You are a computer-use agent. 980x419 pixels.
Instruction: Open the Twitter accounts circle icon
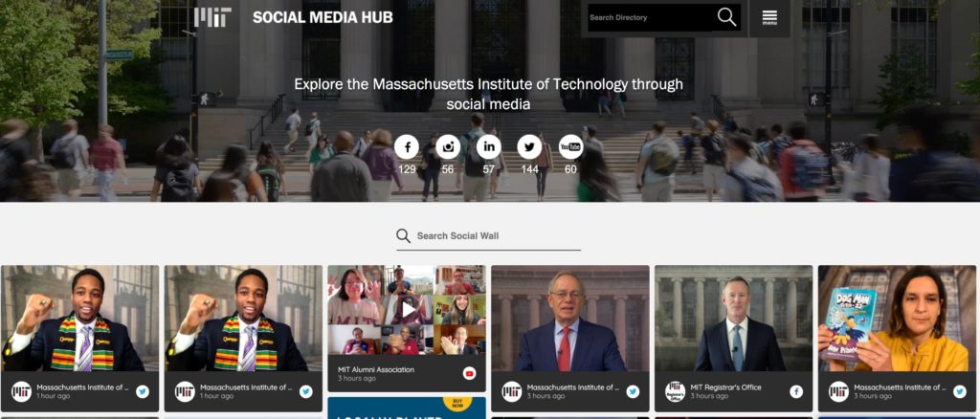click(x=529, y=147)
